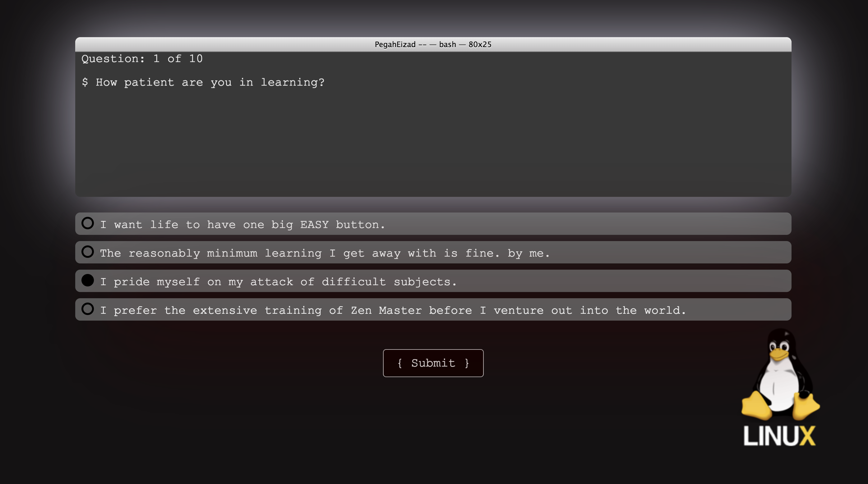Pick the Zen Master training radio button

88,309
